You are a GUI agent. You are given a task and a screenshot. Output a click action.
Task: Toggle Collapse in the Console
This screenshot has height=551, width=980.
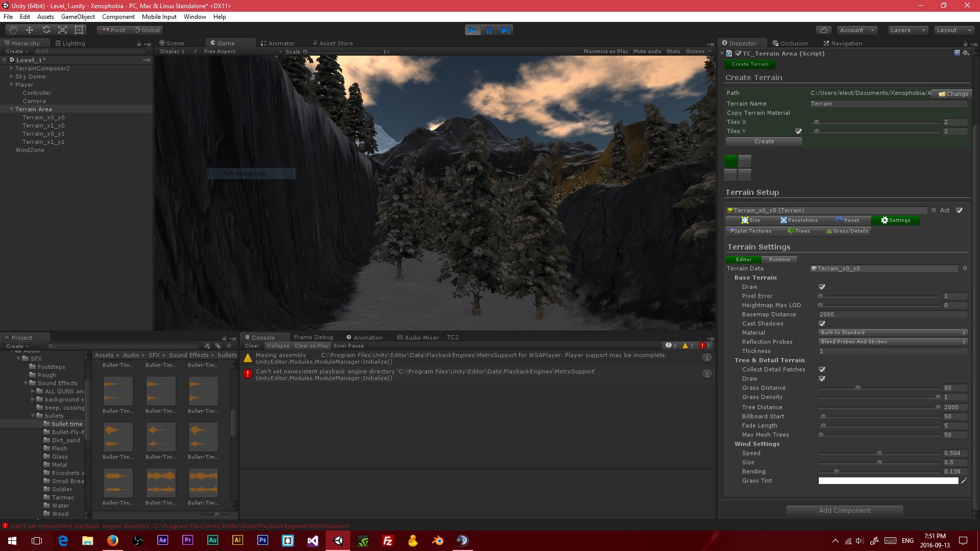(x=278, y=346)
